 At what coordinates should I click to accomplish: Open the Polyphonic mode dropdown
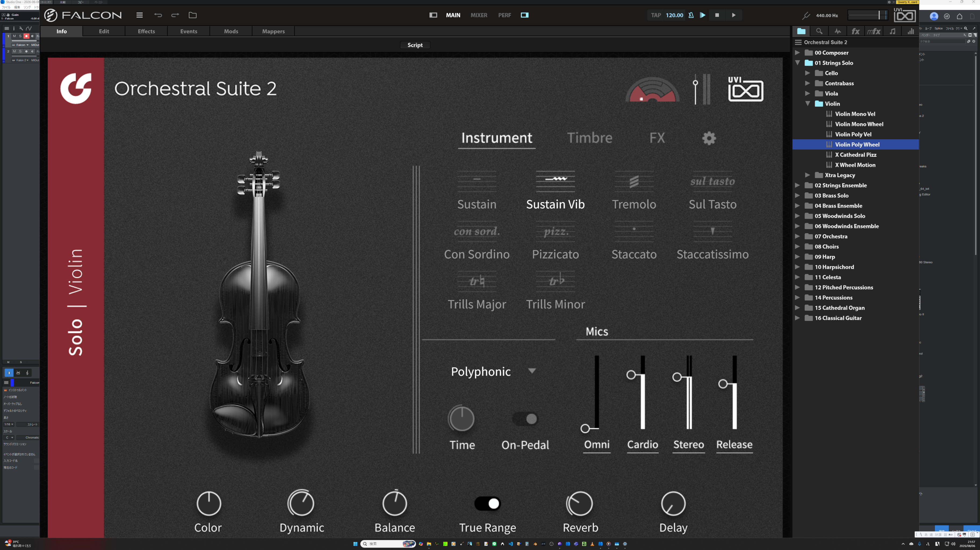493,371
